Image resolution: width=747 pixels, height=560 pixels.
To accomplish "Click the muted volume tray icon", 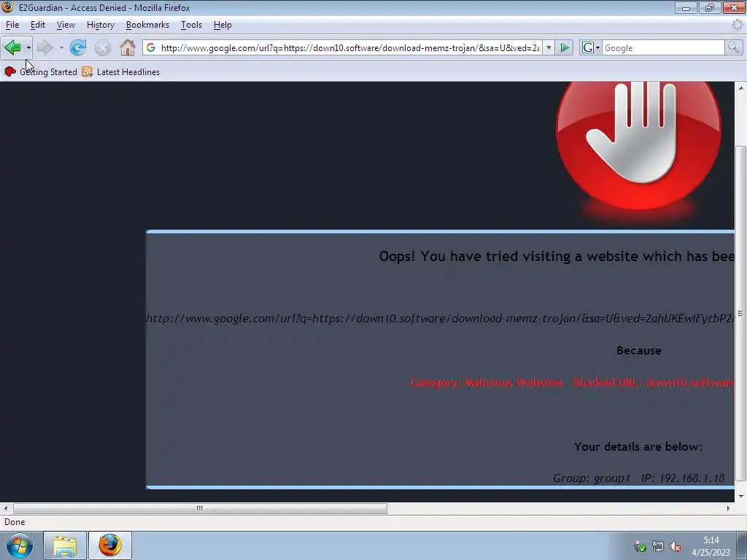I will pos(676,547).
